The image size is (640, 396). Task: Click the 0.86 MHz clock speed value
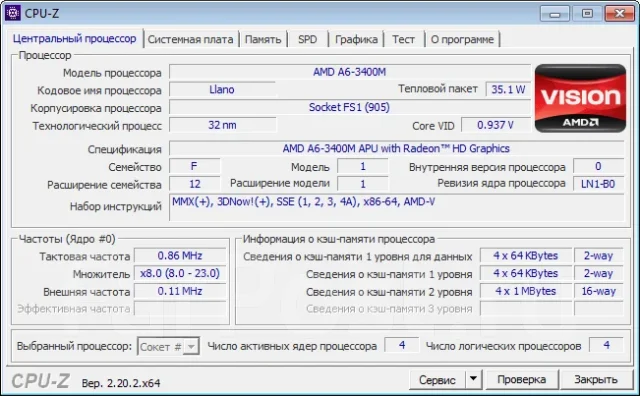click(180, 256)
